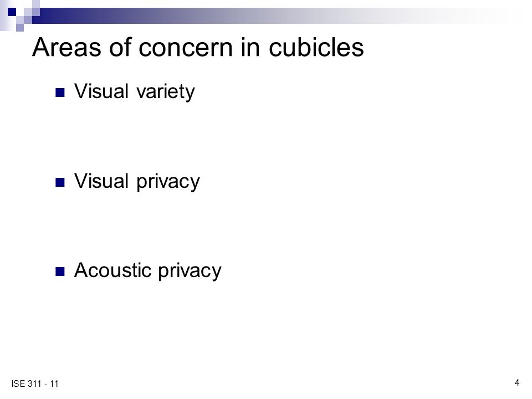Click the word 'Areas' in the title
The height and width of the screenshot is (399, 532).
click(x=66, y=47)
